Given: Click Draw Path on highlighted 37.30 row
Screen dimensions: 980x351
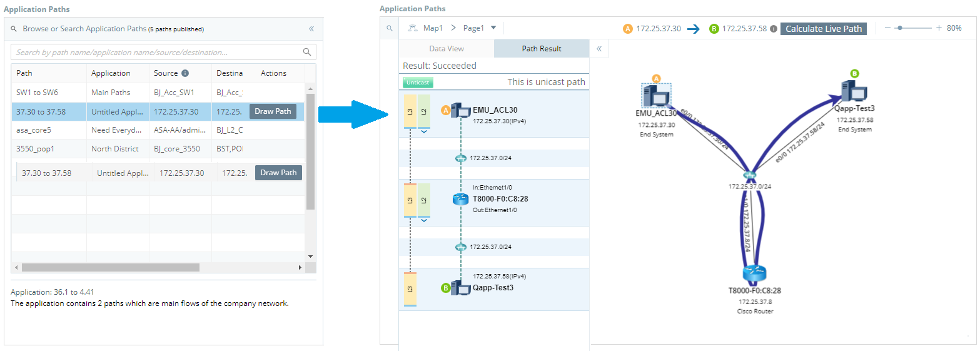Looking at the screenshot, I should click(x=273, y=111).
